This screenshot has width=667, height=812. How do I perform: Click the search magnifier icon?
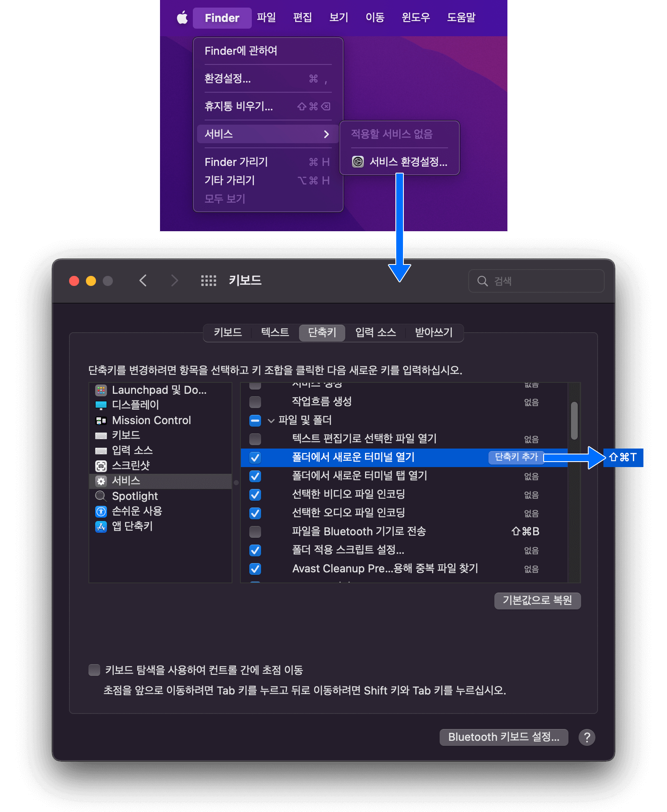483,281
